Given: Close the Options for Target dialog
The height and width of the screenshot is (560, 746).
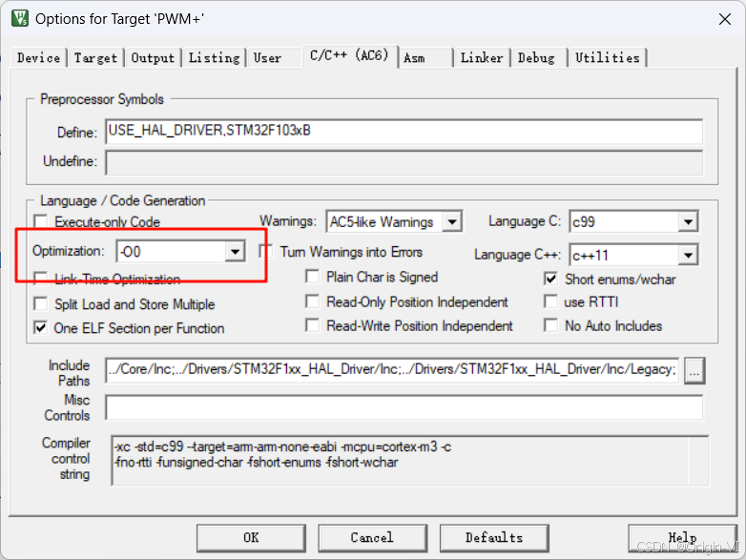Looking at the screenshot, I should click(725, 19).
